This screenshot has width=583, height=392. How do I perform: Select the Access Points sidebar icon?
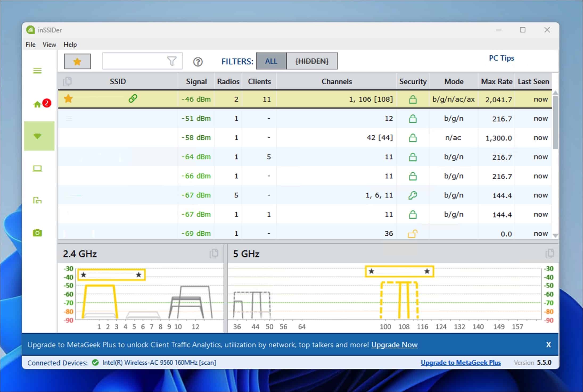click(38, 200)
